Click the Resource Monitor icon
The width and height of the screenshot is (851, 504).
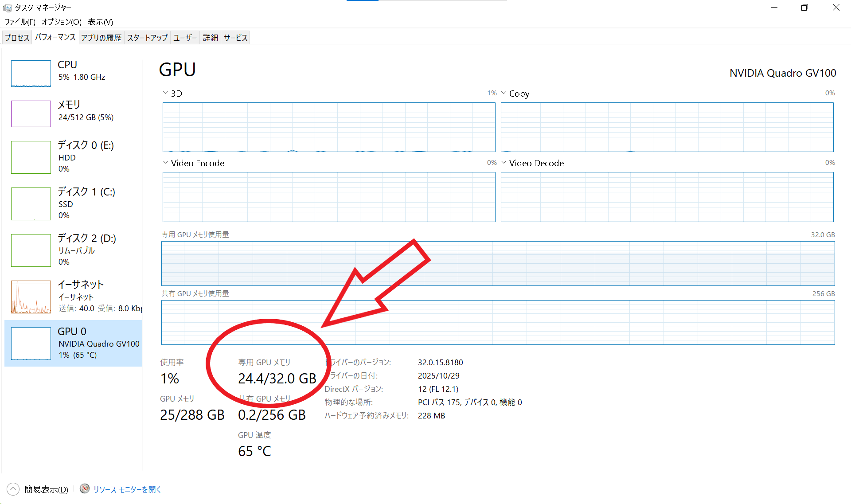pyautogui.click(x=85, y=488)
